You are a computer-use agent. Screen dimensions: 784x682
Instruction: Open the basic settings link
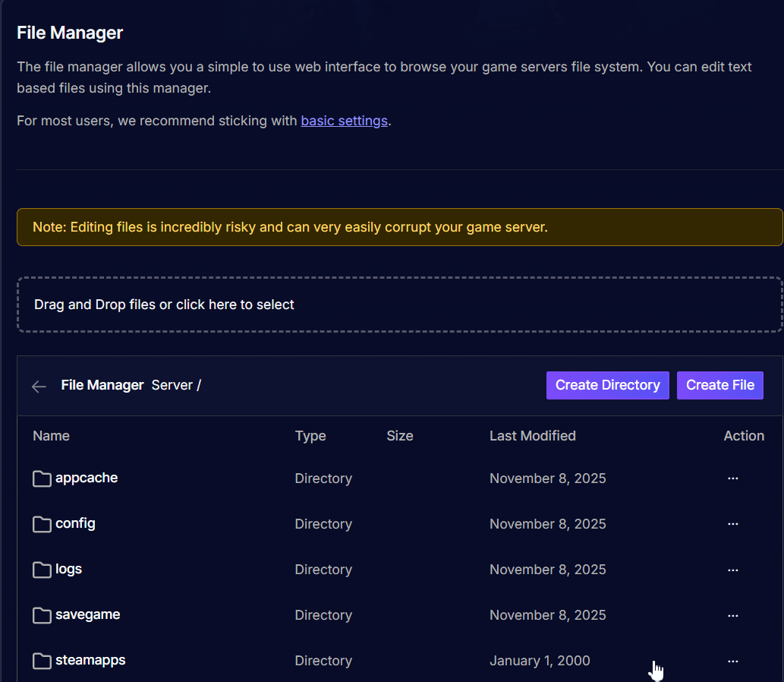click(344, 121)
